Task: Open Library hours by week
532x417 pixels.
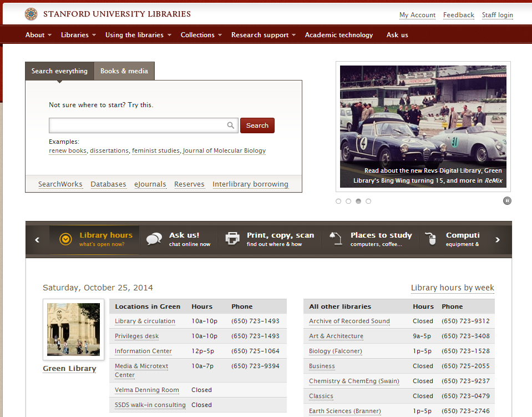Action: pyautogui.click(x=453, y=288)
